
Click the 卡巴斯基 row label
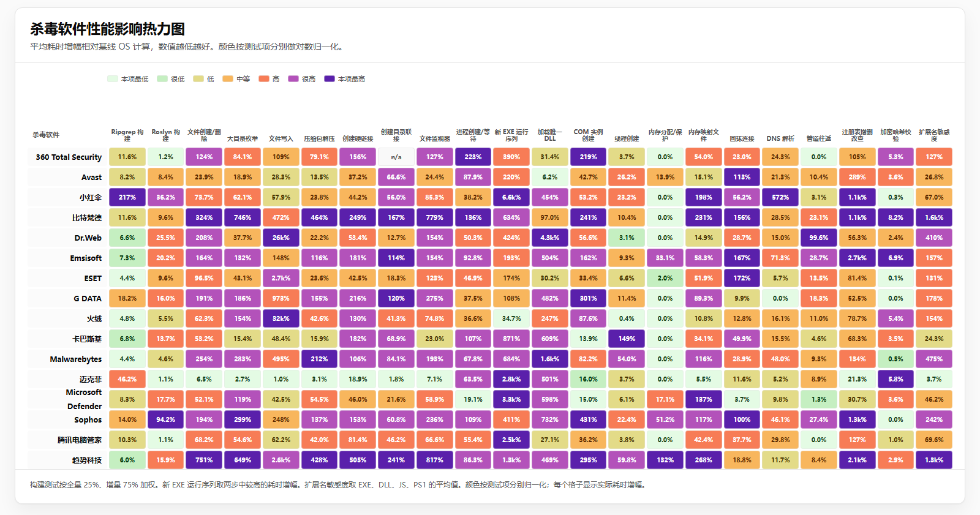pyautogui.click(x=87, y=339)
